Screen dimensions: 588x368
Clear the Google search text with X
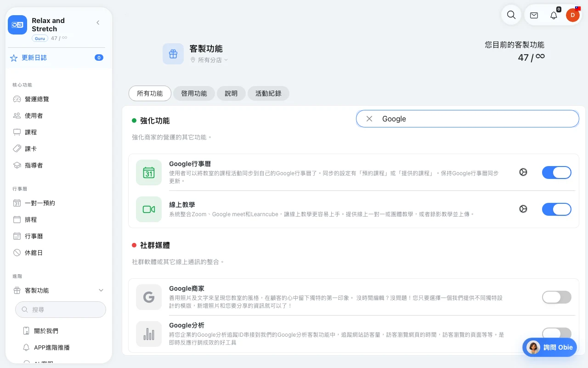tap(369, 119)
